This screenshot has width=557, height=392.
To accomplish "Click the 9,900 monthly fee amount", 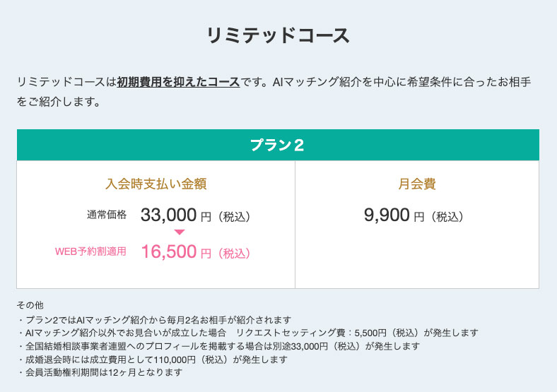I will [387, 215].
